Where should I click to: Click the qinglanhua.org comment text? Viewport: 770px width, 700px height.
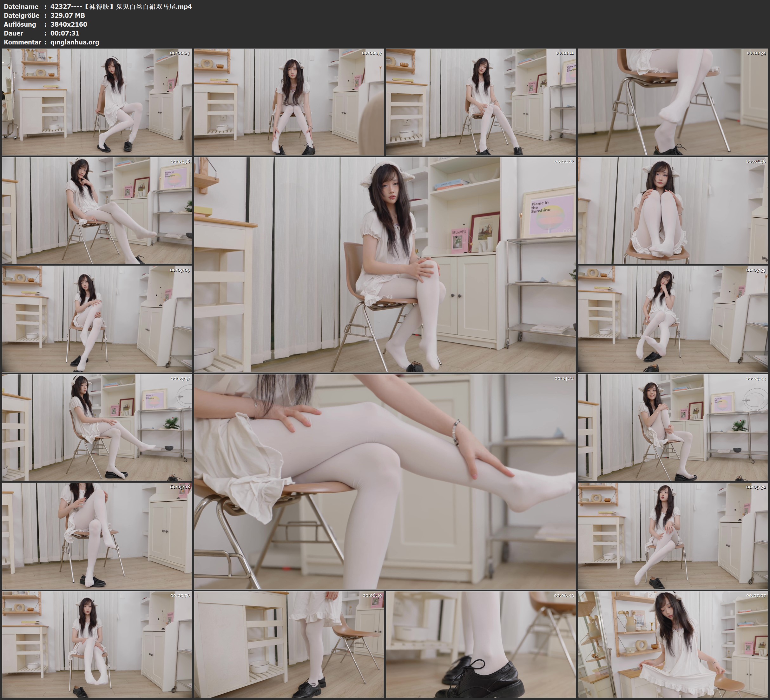point(75,42)
